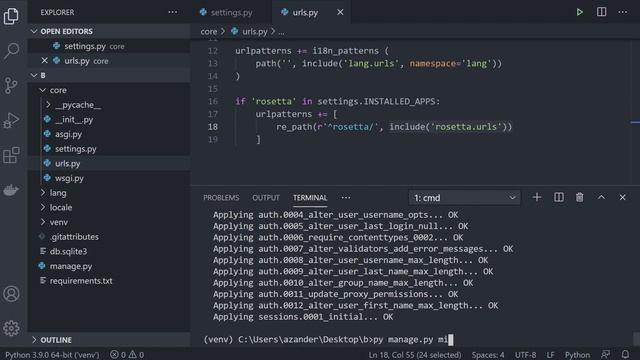Screen dimensions: 640x360
Task: Show errors and warnings count
Action: 127,355
